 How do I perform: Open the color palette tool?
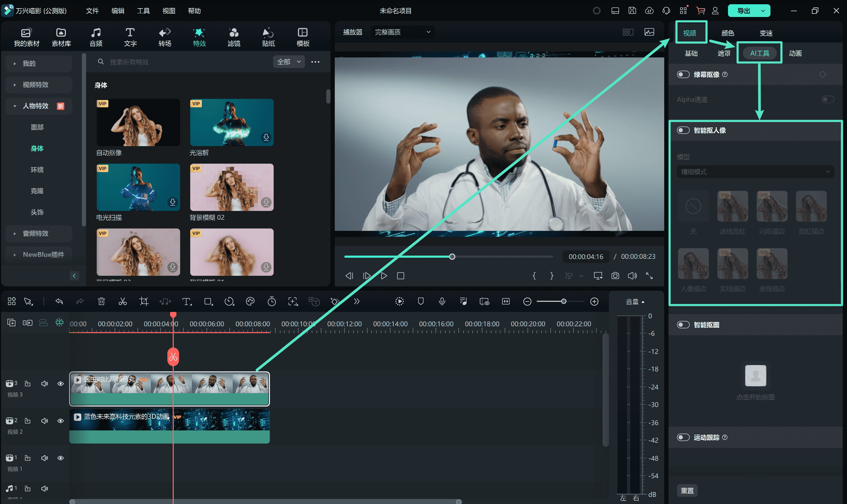coord(250,301)
